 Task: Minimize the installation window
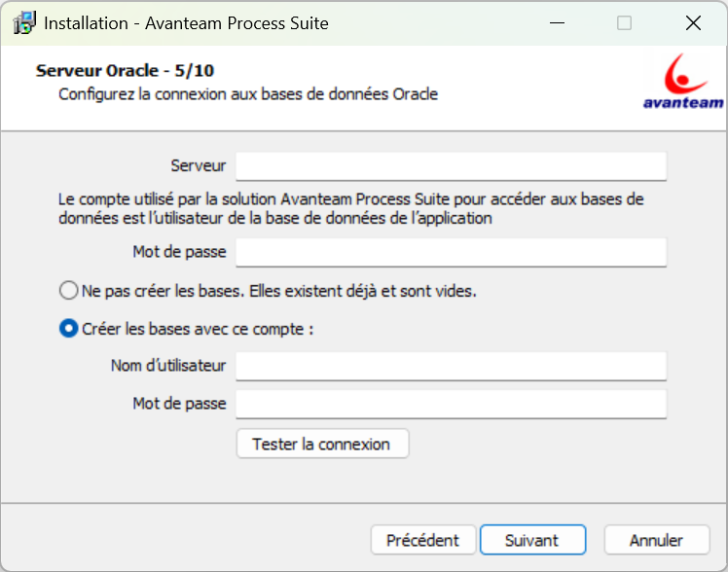tap(555, 23)
